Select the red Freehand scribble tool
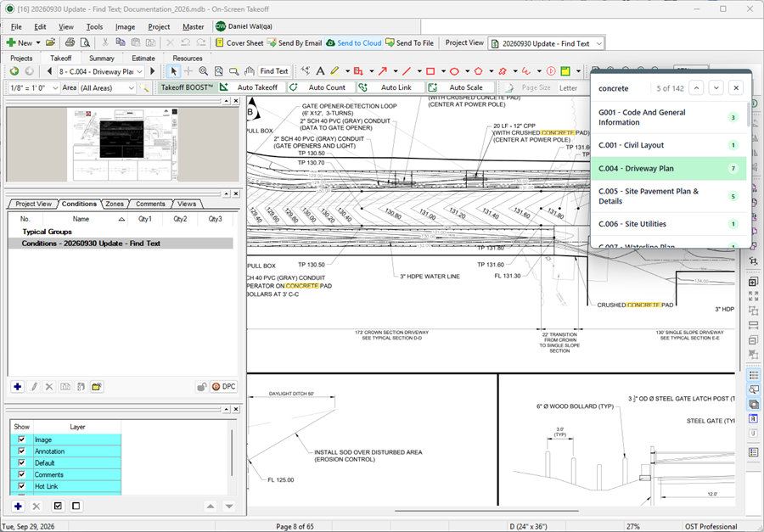 tap(526, 71)
